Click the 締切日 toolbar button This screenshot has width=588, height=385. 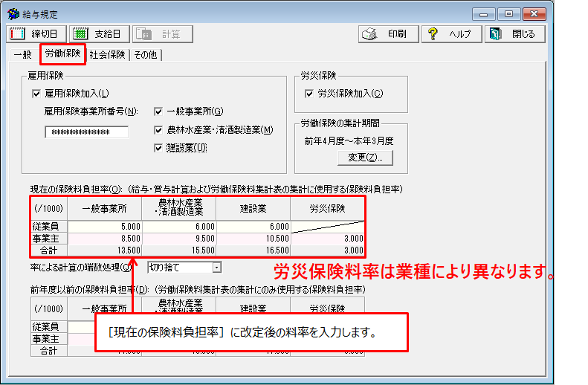click(36, 34)
